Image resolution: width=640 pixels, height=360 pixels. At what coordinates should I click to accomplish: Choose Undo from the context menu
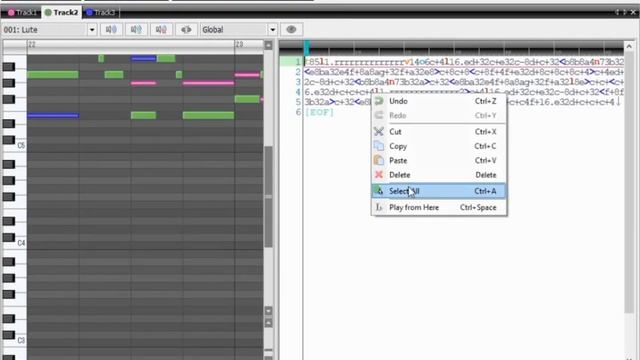(439, 101)
